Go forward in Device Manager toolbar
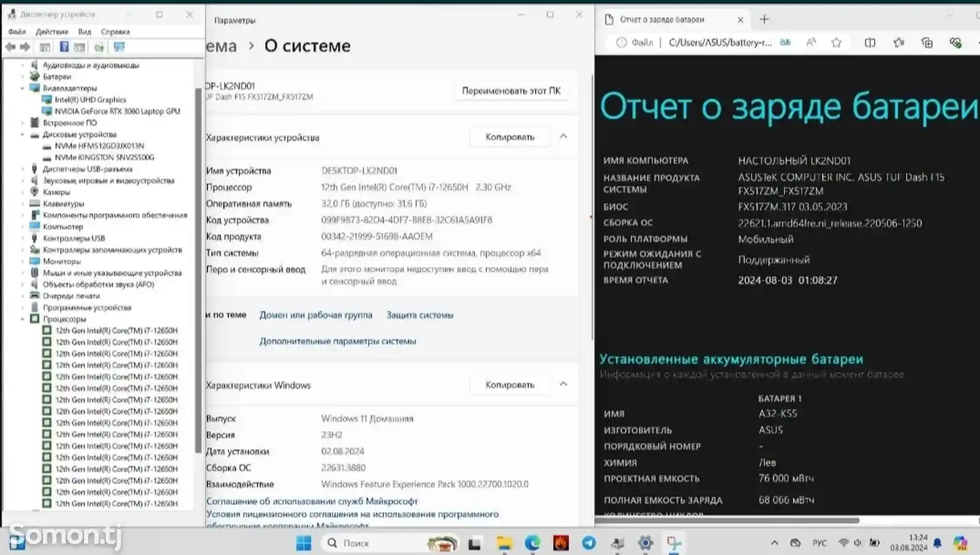The height and width of the screenshot is (555, 980). pyautogui.click(x=25, y=47)
